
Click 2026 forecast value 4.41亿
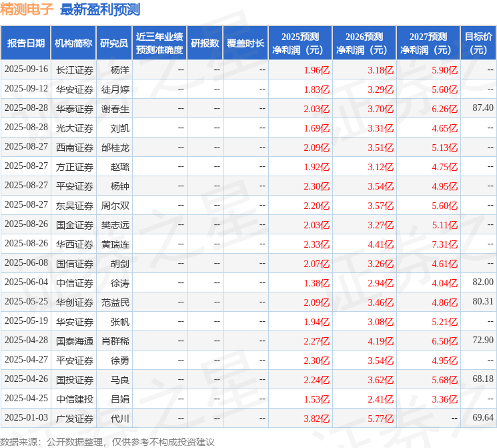click(x=381, y=244)
